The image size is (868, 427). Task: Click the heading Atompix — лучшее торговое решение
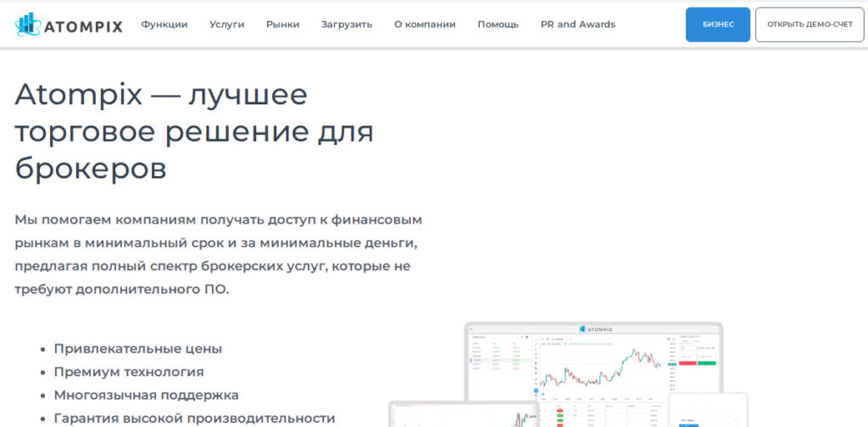coord(194,131)
